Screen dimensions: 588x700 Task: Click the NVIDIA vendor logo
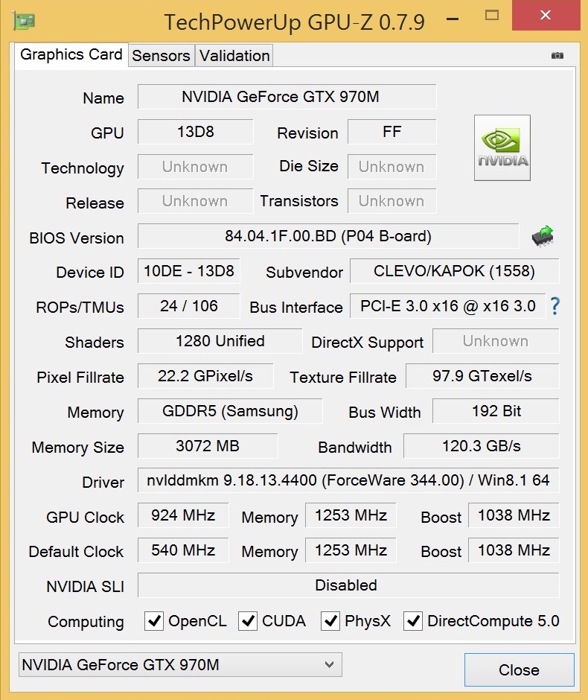tap(502, 147)
